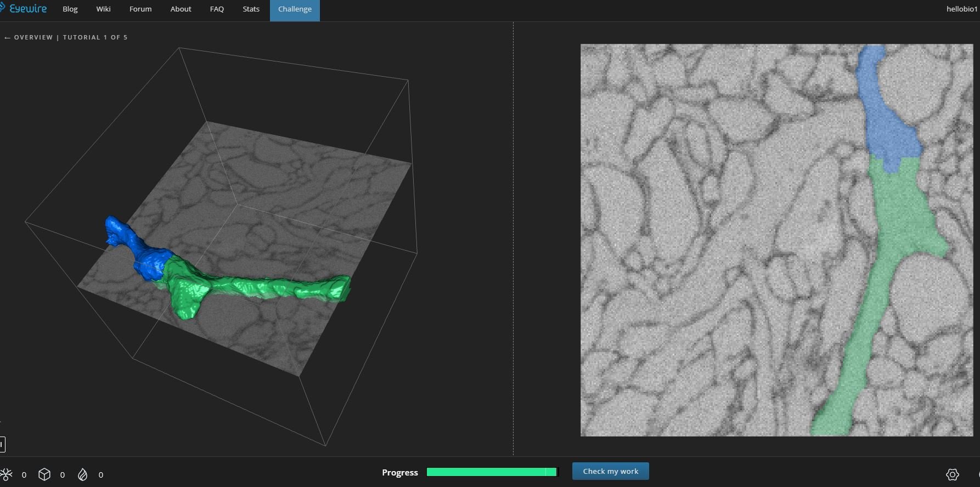The height and width of the screenshot is (487, 980).
Task: Click the cube count icon
Action: pyautogui.click(x=44, y=474)
